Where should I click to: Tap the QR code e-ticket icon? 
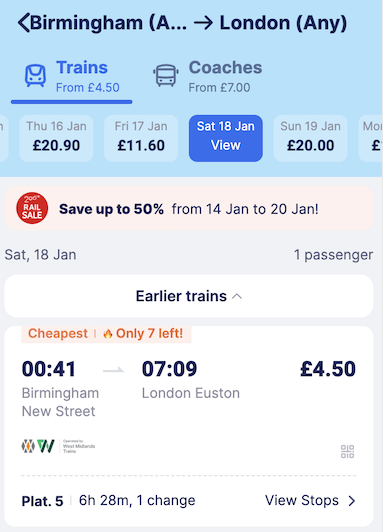pos(347,452)
